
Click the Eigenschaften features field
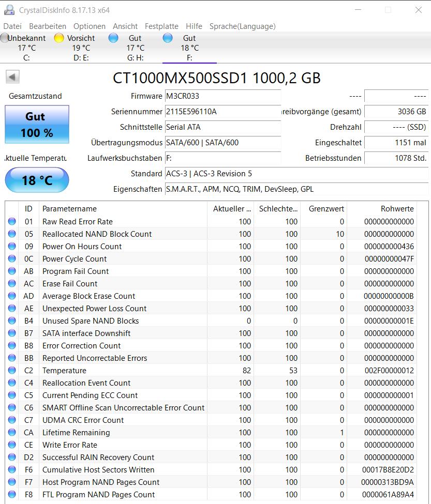point(296,189)
